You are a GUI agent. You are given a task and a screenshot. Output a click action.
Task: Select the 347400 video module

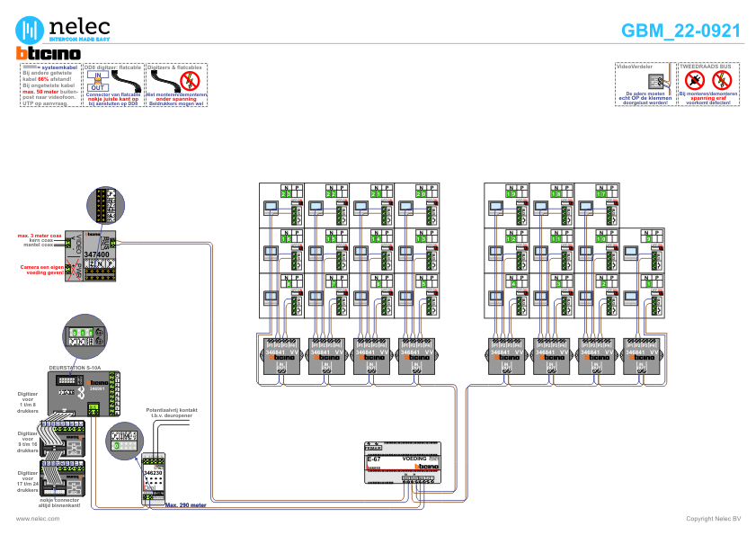[x=99, y=256]
